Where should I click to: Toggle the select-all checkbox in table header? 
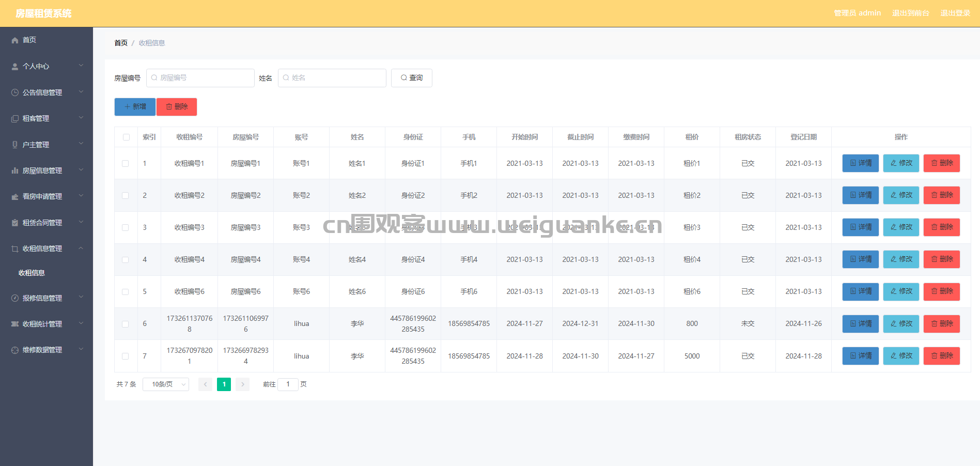pyautogui.click(x=126, y=137)
